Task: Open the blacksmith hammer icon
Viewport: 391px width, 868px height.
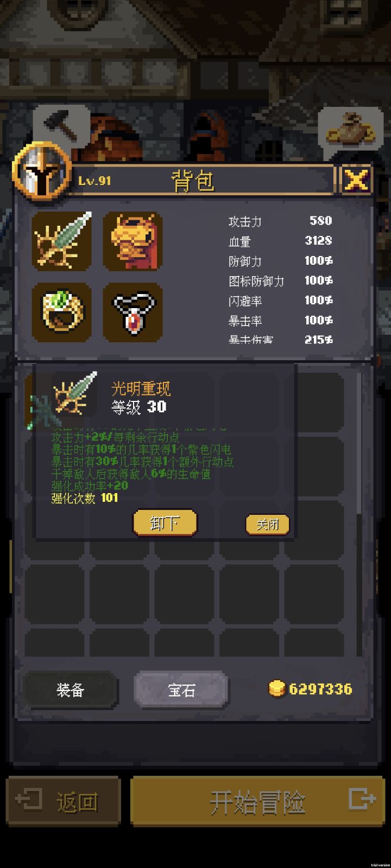Action: 61,126
